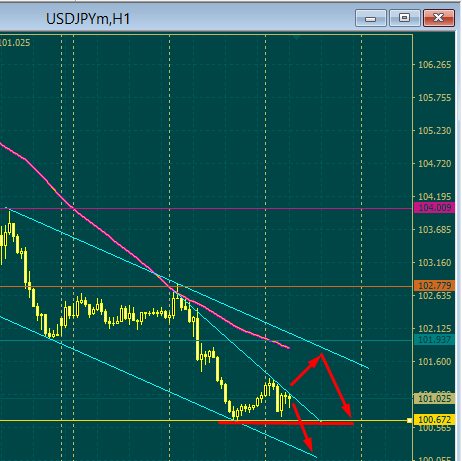Select the 101.937 teal price label

[434, 340]
